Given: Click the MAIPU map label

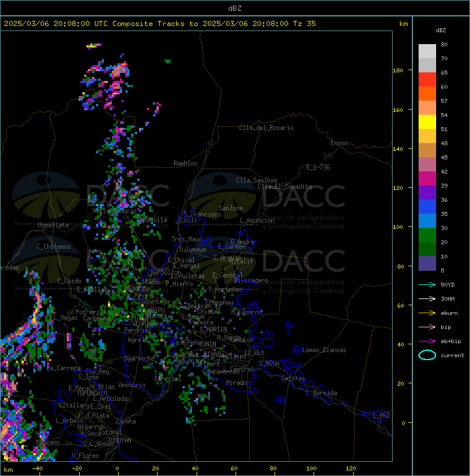Looking at the screenshot, I should click(x=156, y=310).
